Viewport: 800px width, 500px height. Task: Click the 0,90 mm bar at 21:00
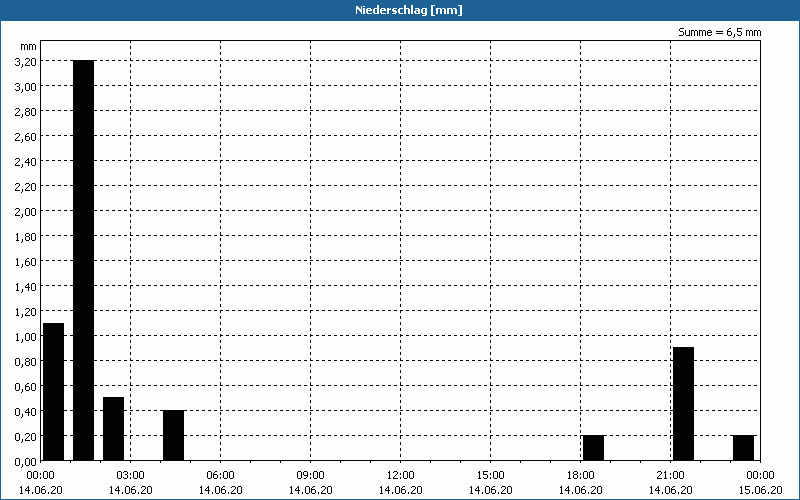pyautogui.click(x=684, y=404)
